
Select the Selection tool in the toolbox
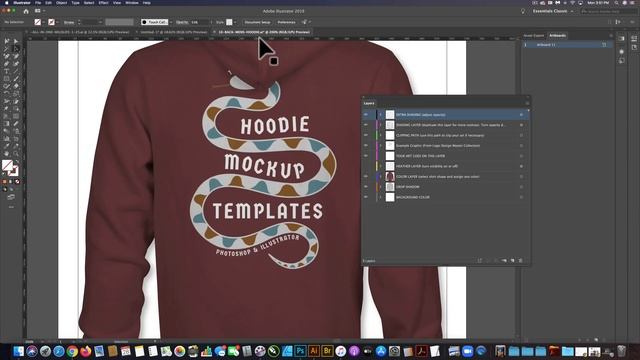7,41
